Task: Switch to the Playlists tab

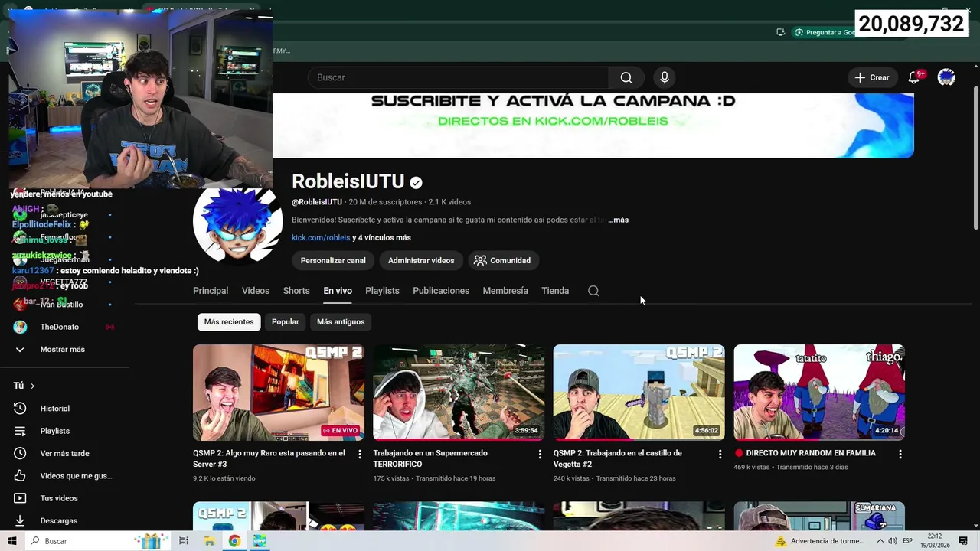Action: click(382, 291)
